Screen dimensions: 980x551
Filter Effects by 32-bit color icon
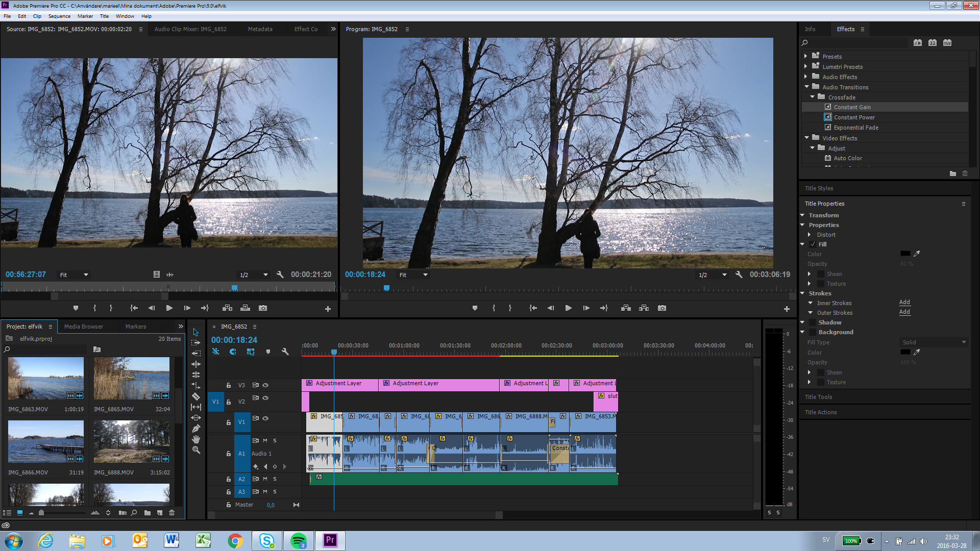coord(933,43)
